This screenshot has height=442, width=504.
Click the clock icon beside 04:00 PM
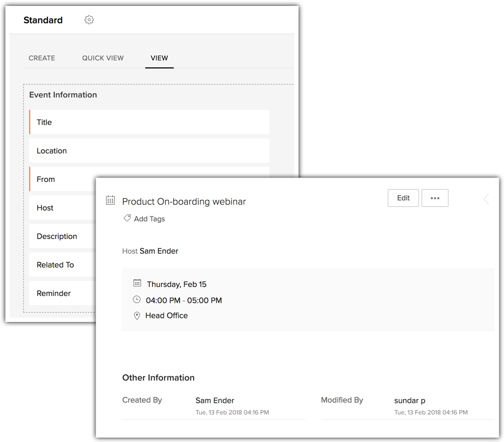tap(137, 300)
